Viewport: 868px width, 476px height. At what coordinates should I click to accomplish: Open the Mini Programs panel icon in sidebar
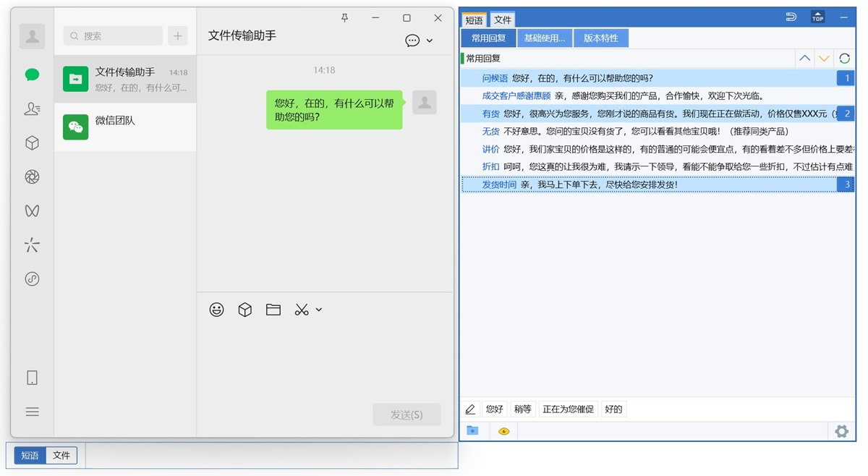(x=32, y=143)
